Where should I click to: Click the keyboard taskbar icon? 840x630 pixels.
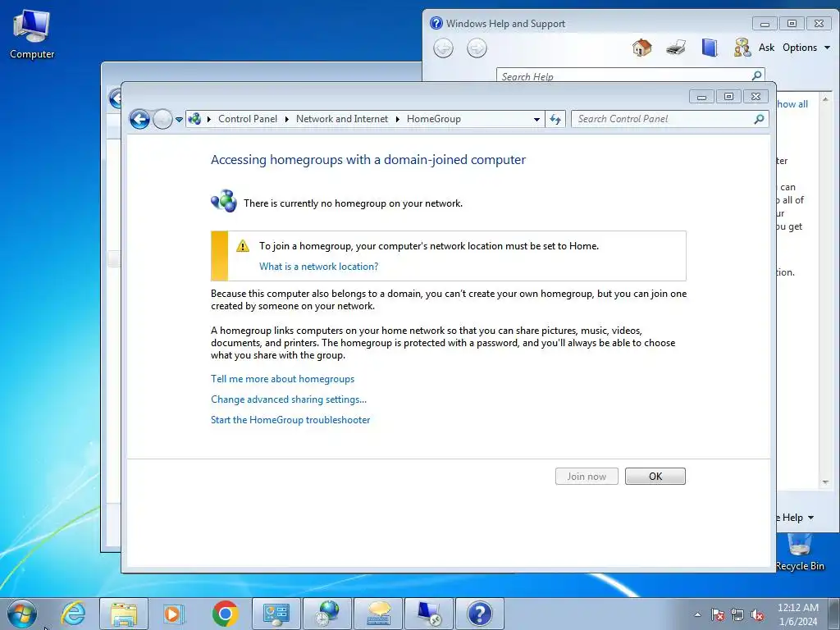click(378, 614)
